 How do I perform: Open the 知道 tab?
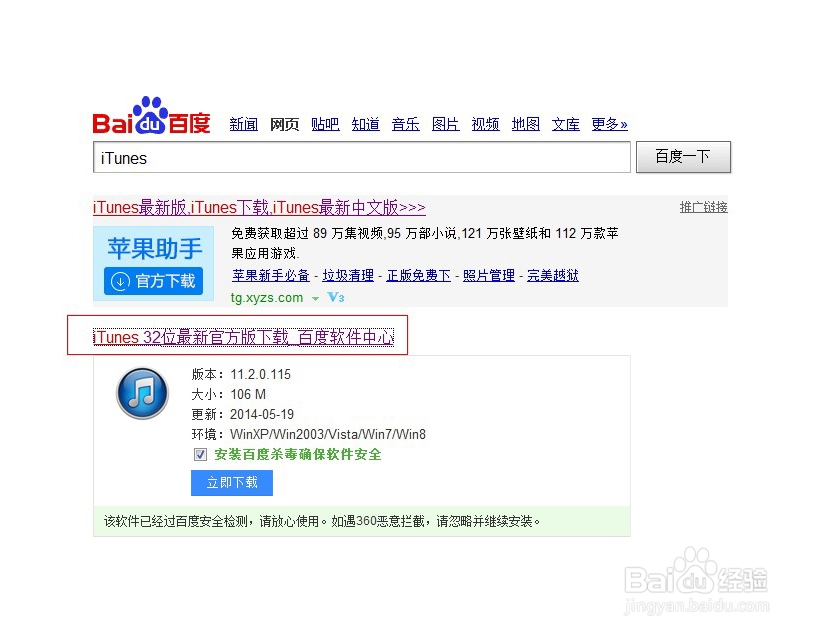click(365, 124)
